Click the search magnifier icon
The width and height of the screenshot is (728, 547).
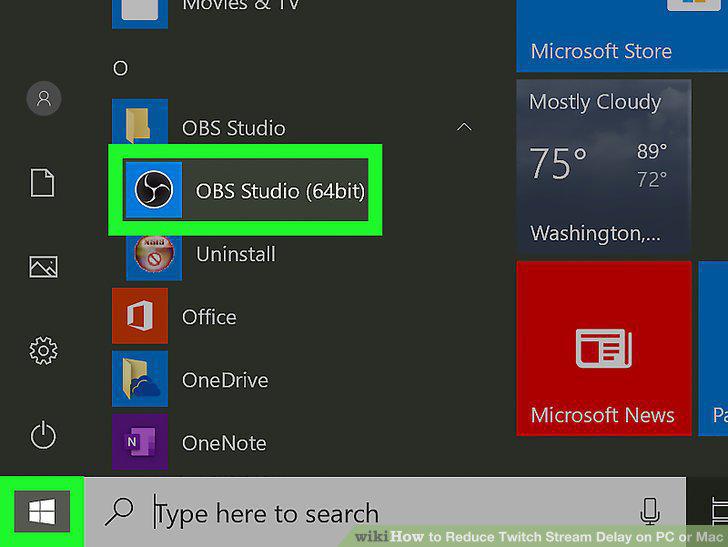tap(119, 512)
